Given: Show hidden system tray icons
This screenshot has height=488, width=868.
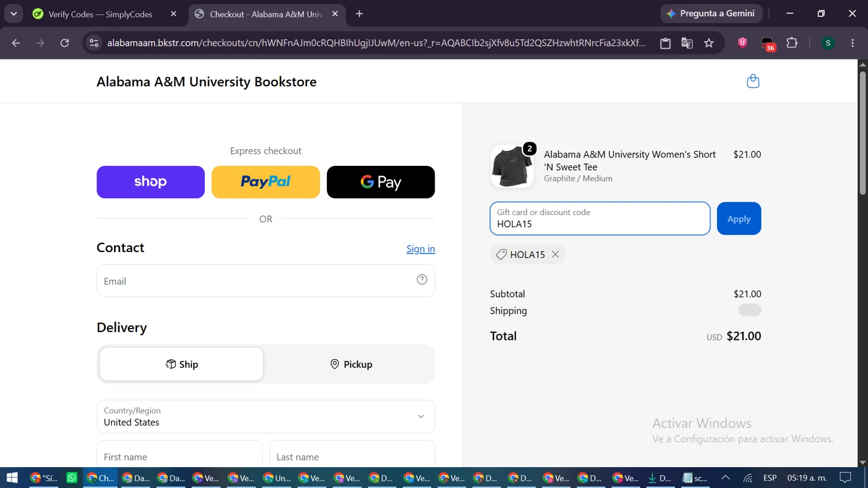Looking at the screenshot, I should coord(725,478).
